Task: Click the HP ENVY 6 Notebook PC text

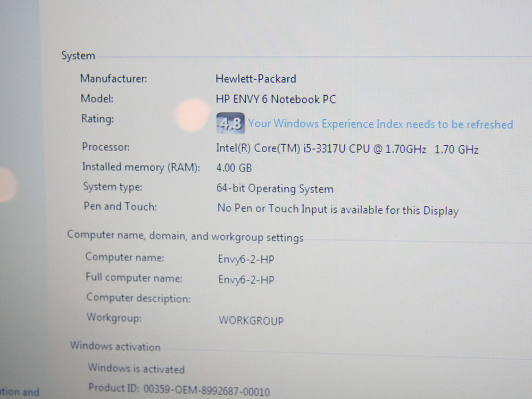Action: [276, 99]
